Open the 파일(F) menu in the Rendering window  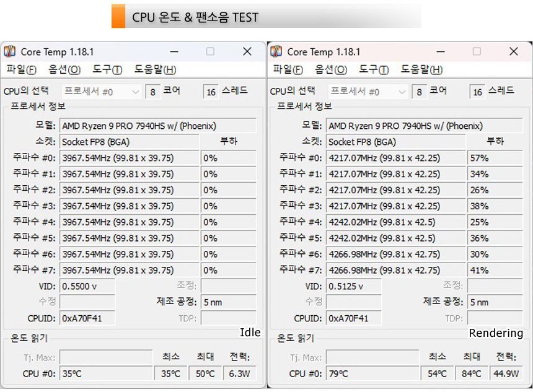288,69
